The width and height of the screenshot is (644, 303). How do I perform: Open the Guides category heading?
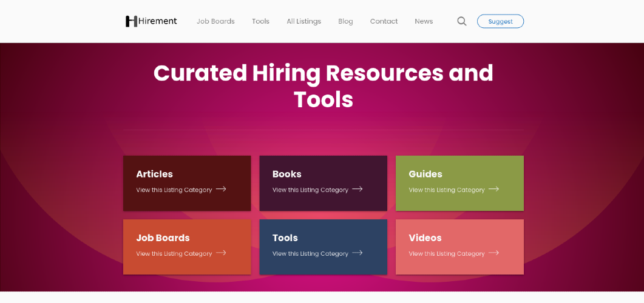click(x=425, y=174)
